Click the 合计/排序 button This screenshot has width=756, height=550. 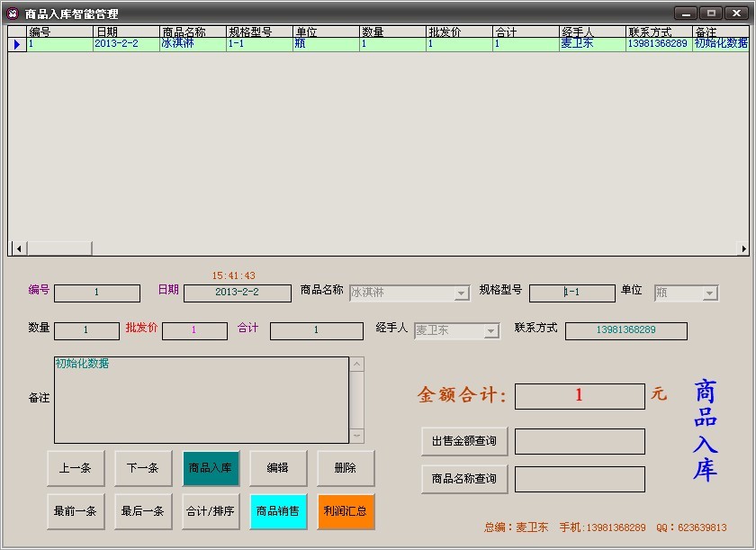coord(211,511)
